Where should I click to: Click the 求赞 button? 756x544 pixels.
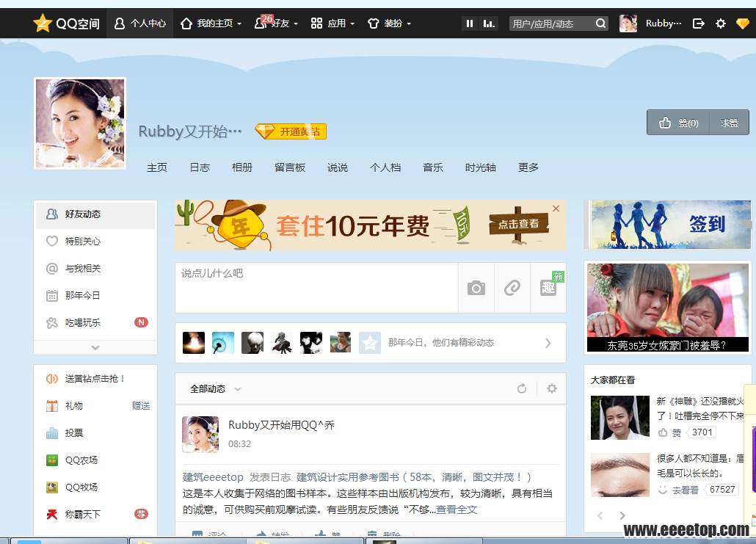click(730, 123)
